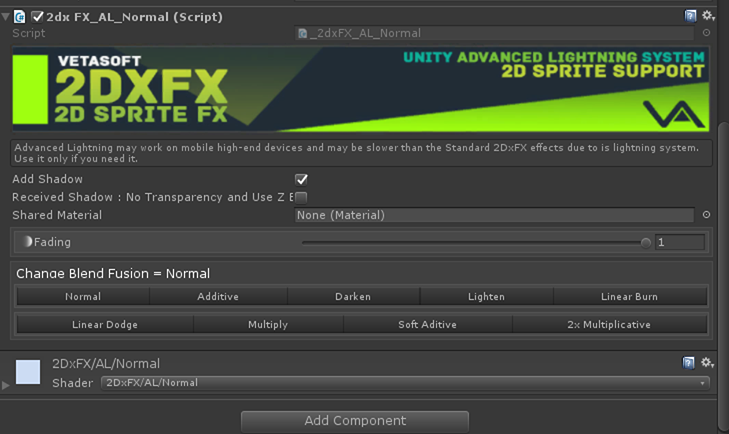Viewport: 729px width, 434px height.
Task: Choose the Lighten blend button
Action: pos(486,296)
